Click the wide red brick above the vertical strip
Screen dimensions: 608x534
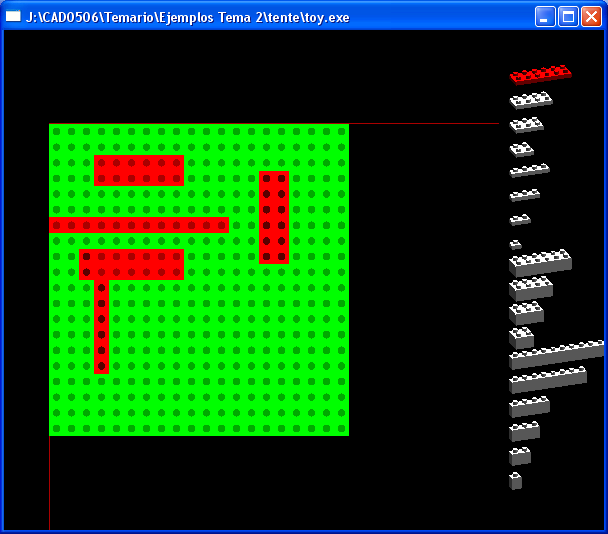(x=131, y=264)
